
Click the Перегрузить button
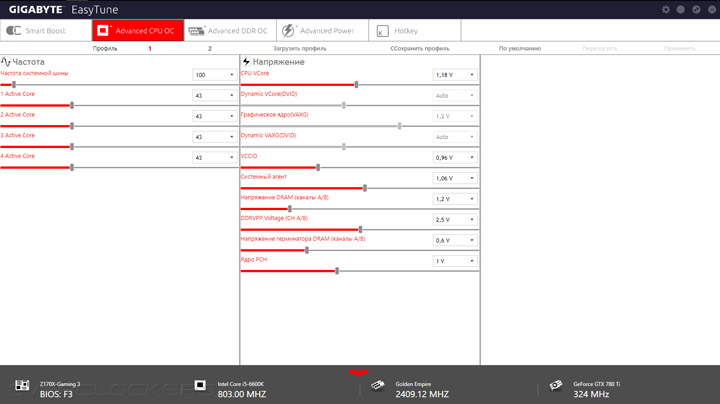click(600, 48)
